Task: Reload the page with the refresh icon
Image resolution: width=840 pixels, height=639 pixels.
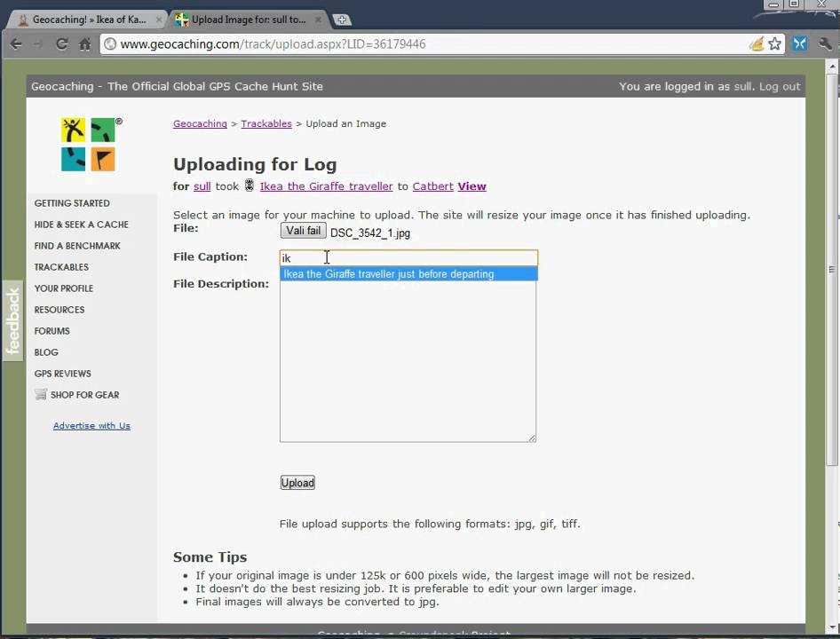Action: tap(61, 43)
